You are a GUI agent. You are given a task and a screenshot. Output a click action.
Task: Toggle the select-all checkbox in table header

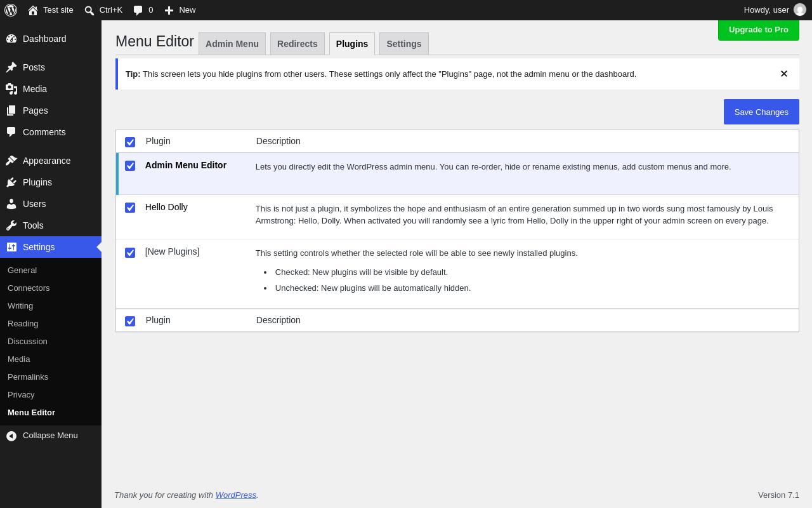pos(130,142)
